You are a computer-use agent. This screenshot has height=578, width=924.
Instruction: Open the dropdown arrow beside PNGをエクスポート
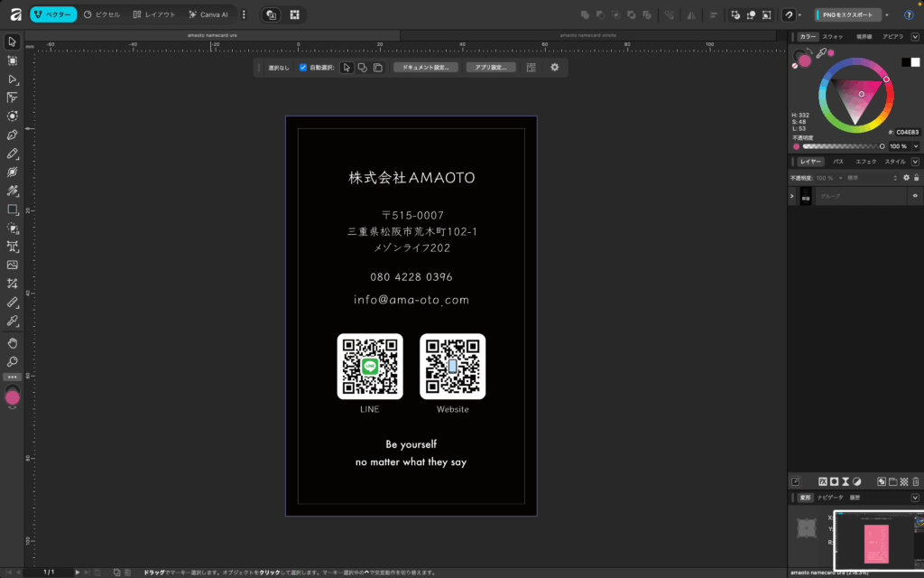tap(887, 14)
